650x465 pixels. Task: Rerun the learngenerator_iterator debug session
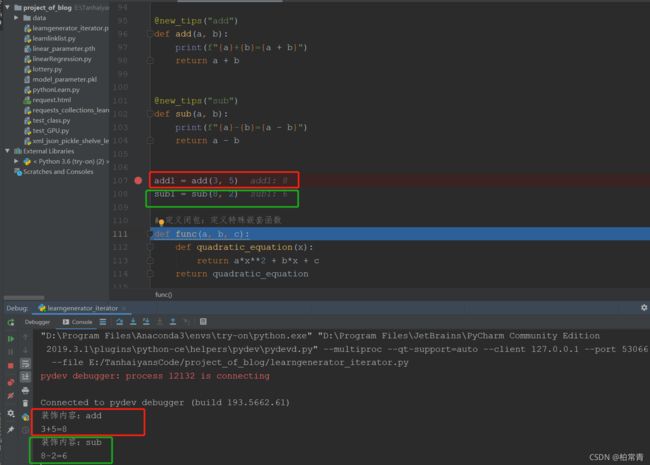[x=11, y=322]
